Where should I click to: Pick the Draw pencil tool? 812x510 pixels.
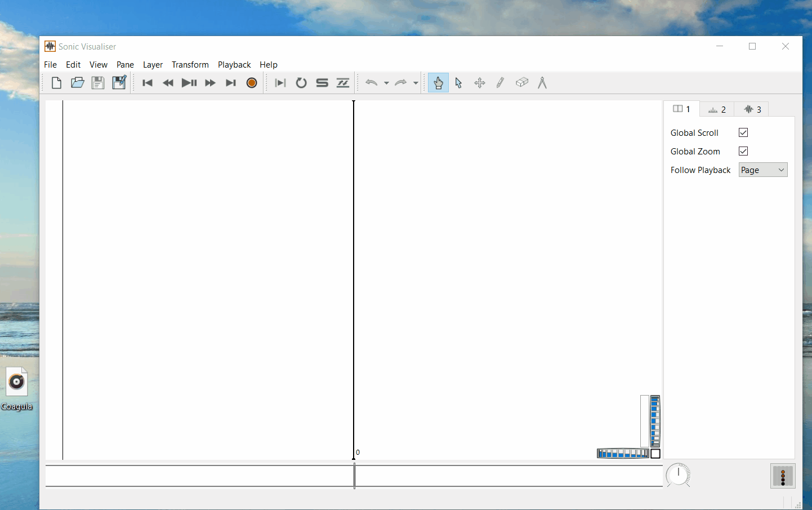pos(500,83)
